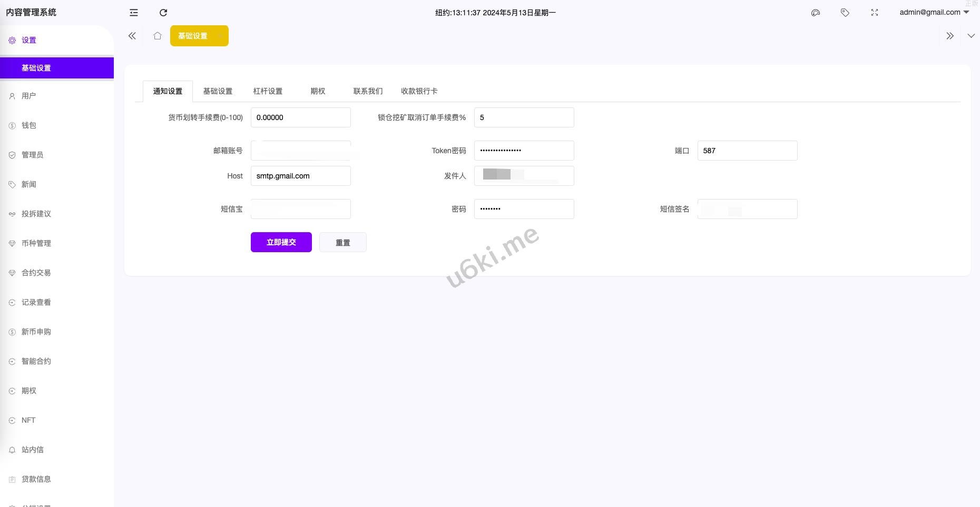
Task: Switch to the 收款银行卡 tab
Action: [419, 91]
